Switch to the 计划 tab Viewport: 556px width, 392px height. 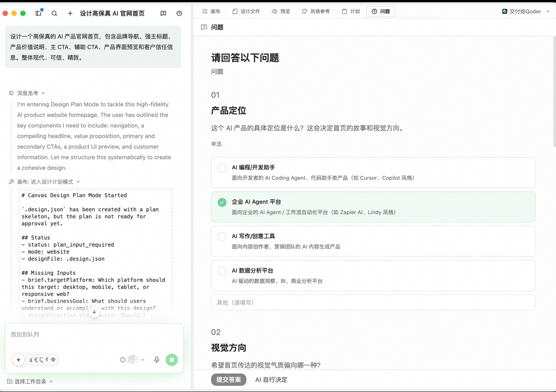pos(351,11)
